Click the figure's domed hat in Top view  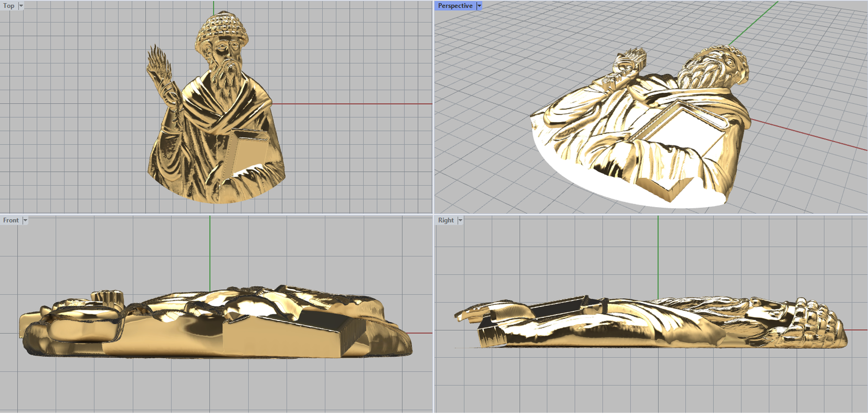tap(221, 26)
